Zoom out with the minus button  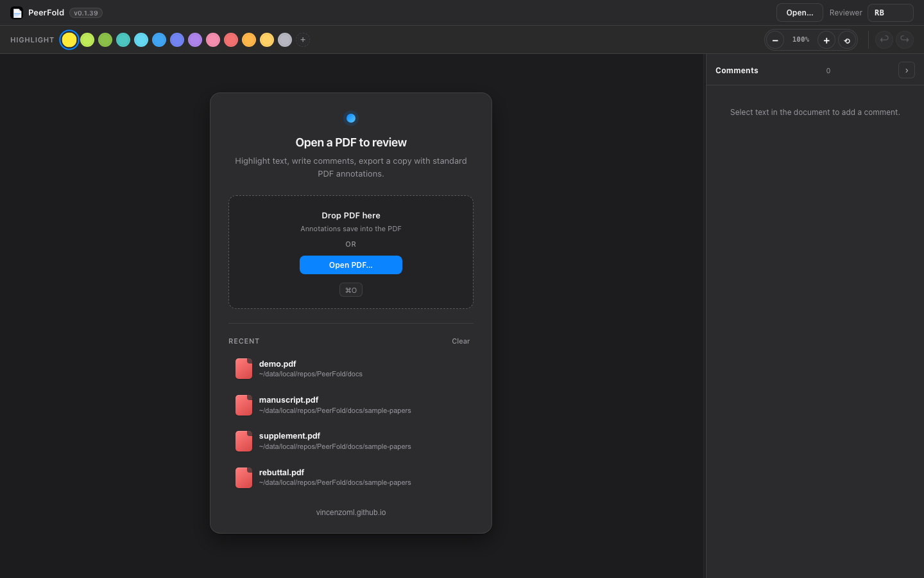point(775,40)
